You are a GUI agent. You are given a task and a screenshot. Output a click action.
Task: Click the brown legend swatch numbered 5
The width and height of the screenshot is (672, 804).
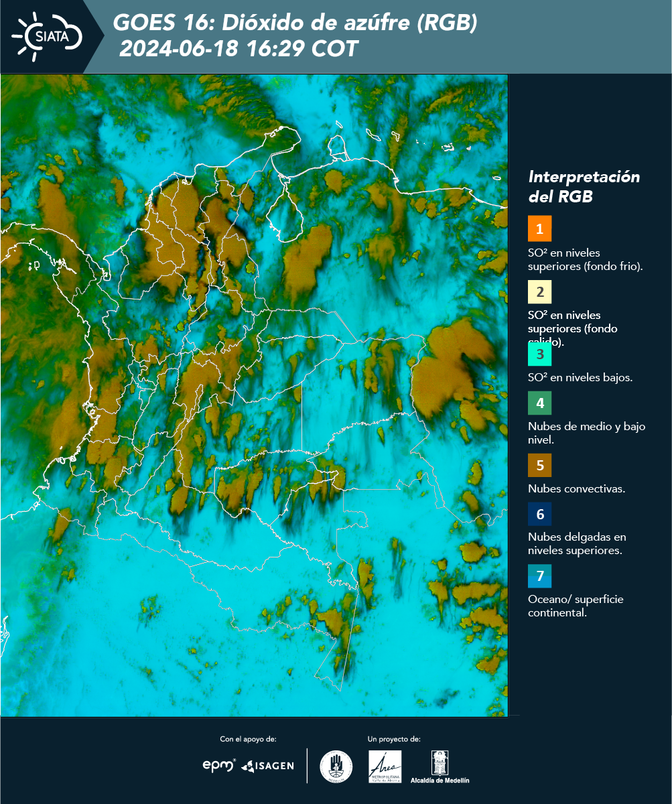click(x=539, y=465)
